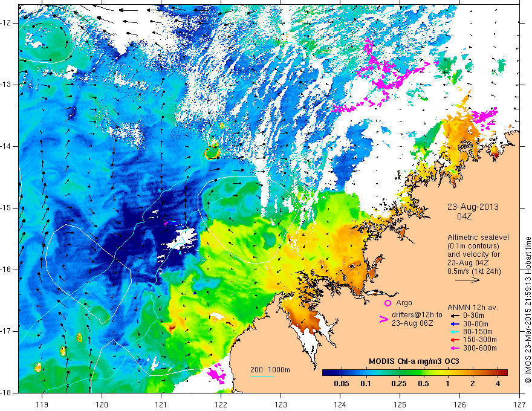Viewport: 532px width, 411px height.
Task: Click the '80-150m' depth label
Action: pos(478,332)
